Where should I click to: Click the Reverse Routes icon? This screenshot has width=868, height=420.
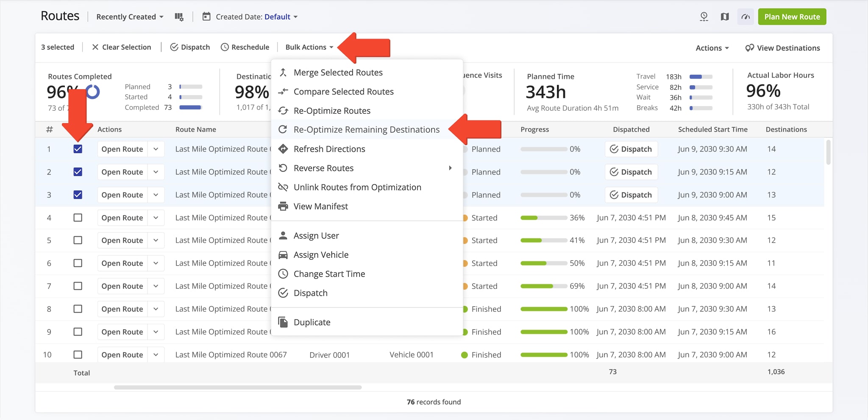(x=283, y=168)
